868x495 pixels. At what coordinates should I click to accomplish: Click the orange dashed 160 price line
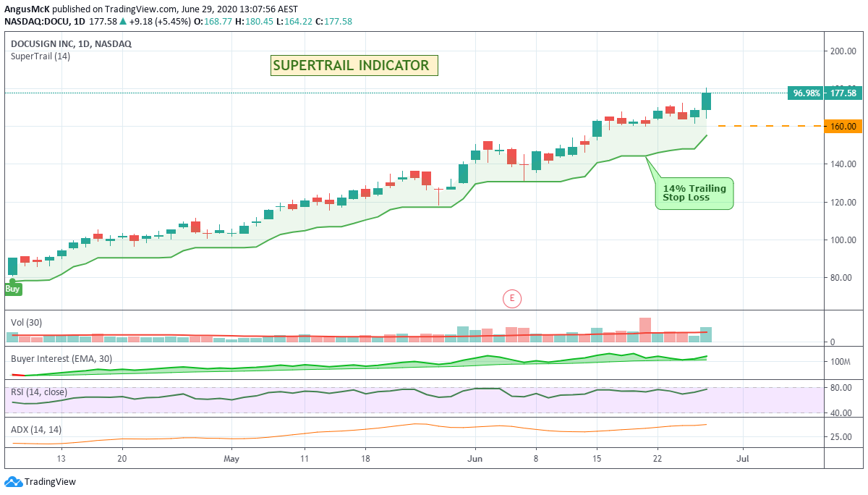pos(770,126)
